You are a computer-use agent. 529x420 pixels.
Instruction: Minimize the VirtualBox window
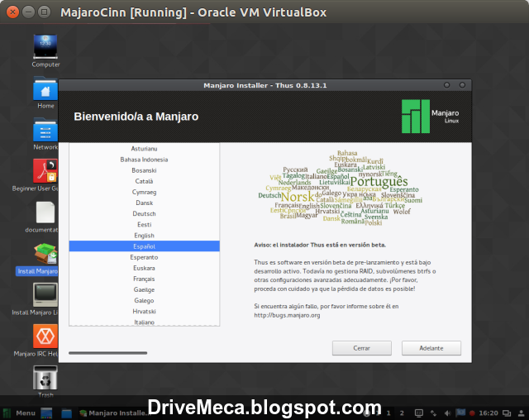click(x=28, y=12)
